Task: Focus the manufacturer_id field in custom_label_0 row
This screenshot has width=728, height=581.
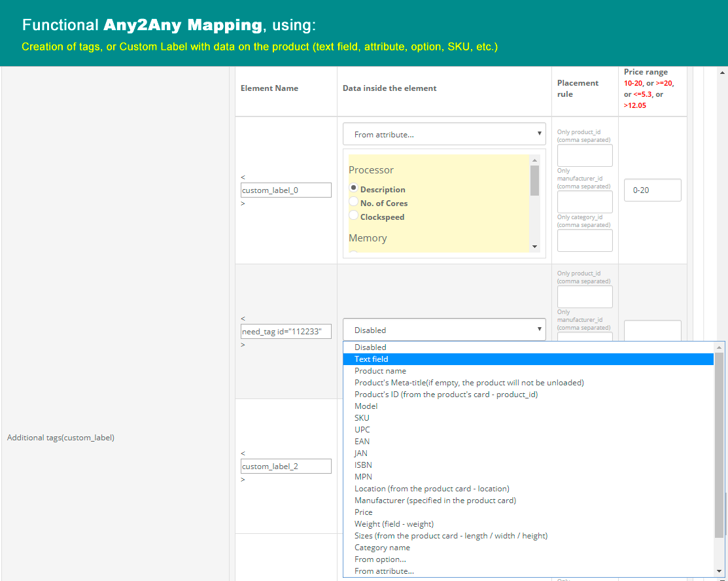Action: pyautogui.click(x=585, y=202)
